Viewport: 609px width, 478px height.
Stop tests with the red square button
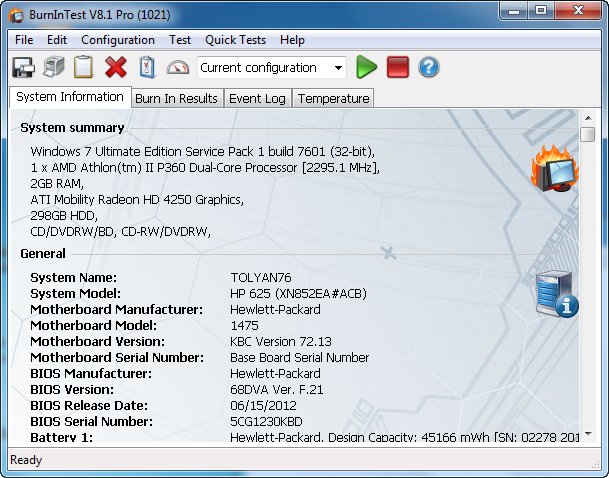[398, 68]
